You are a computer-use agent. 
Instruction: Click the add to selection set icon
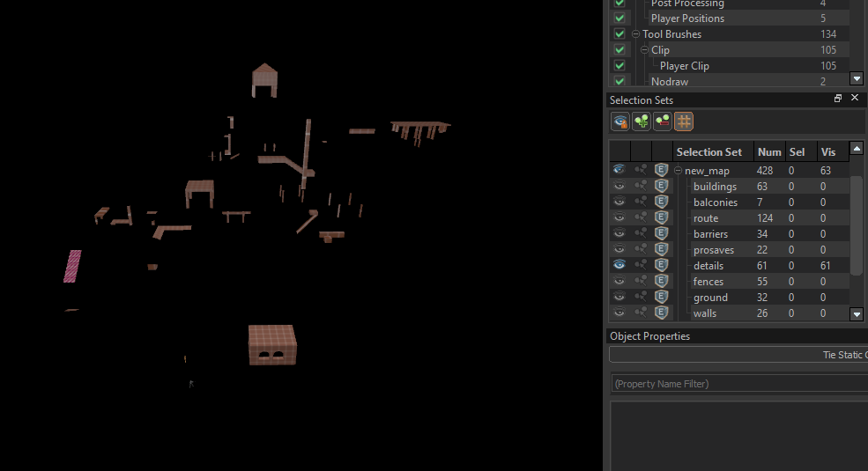(642, 121)
